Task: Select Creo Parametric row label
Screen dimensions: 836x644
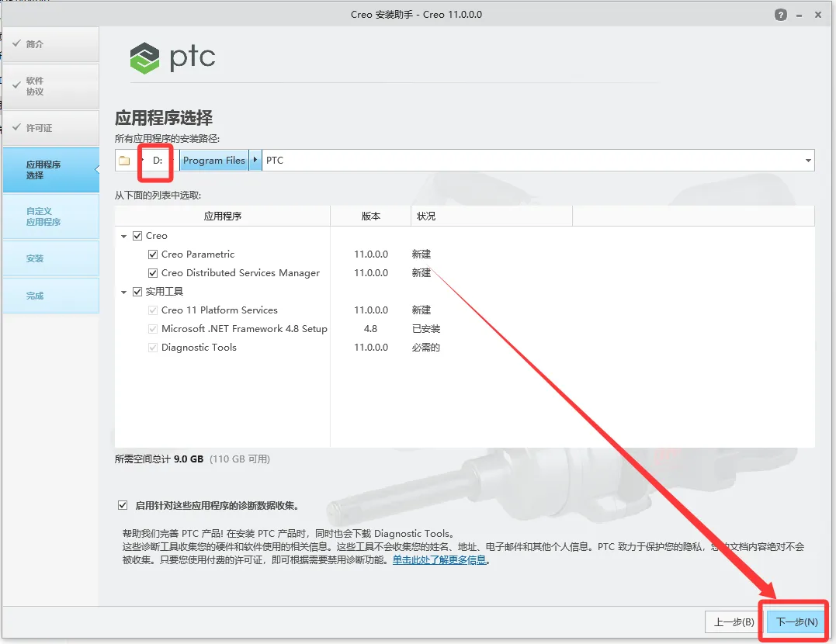Action: 198,254
